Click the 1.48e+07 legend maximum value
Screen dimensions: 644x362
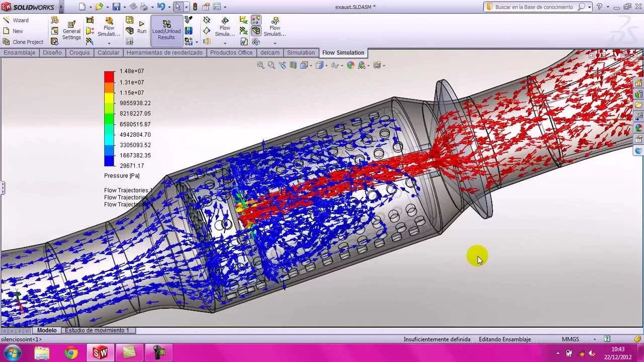click(x=132, y=71)
